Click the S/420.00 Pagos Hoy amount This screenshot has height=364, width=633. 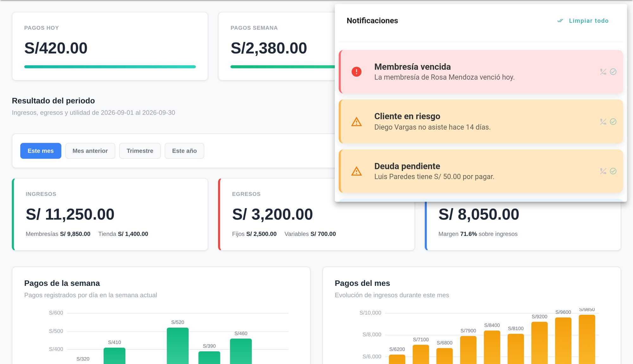click(56, 48)
